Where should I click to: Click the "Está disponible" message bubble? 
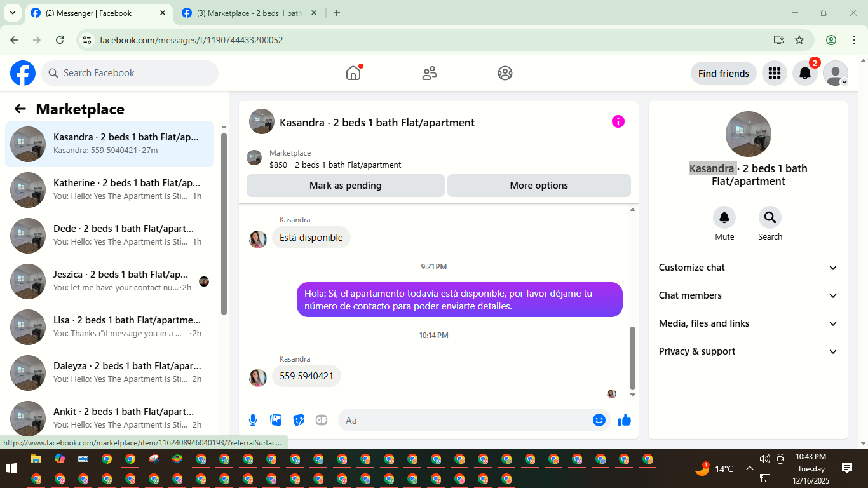pos(311,237)
